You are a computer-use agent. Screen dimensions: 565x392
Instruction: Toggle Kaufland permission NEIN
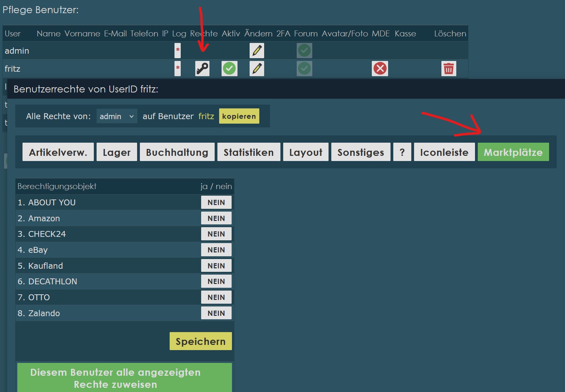pyautogui.click(x=216, y=266)
